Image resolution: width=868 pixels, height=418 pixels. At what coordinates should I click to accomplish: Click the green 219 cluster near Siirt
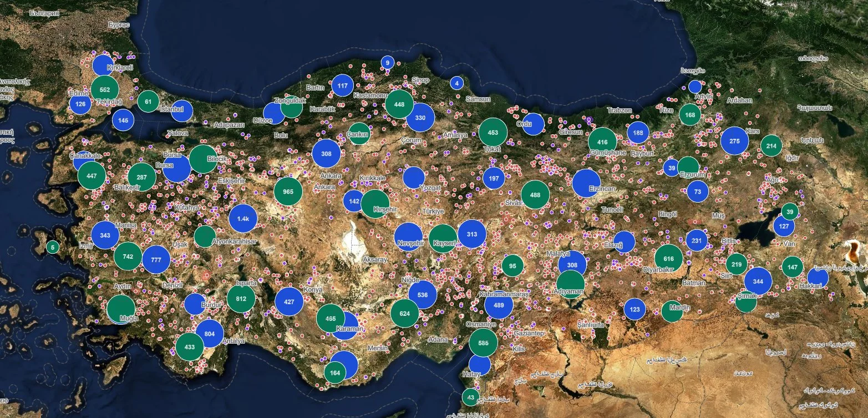[737, 264]
